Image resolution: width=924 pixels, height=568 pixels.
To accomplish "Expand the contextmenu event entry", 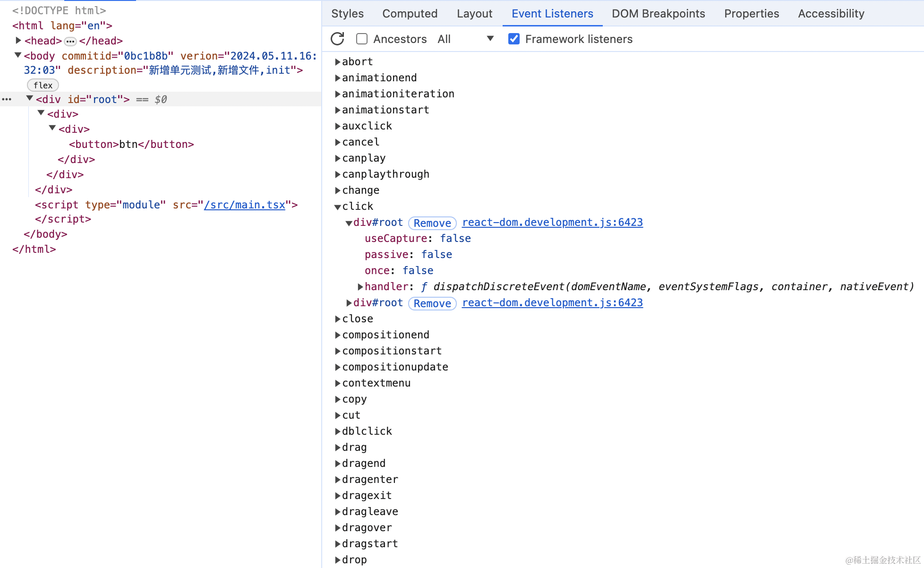I will [x=338, y=383].
